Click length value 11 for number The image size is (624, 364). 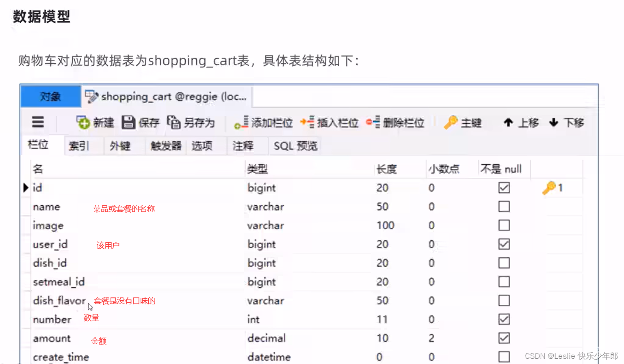pyautogui.click(x=382, y=319)
